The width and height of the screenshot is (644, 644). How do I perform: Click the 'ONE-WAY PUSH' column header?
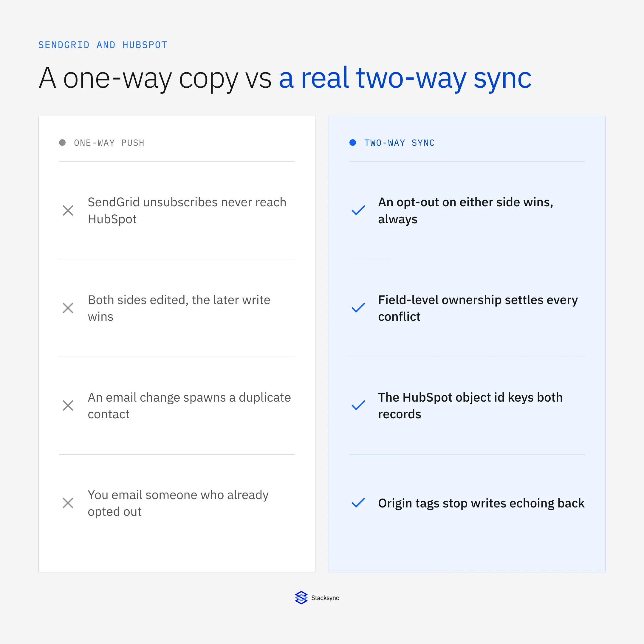[x=109, y=143]
